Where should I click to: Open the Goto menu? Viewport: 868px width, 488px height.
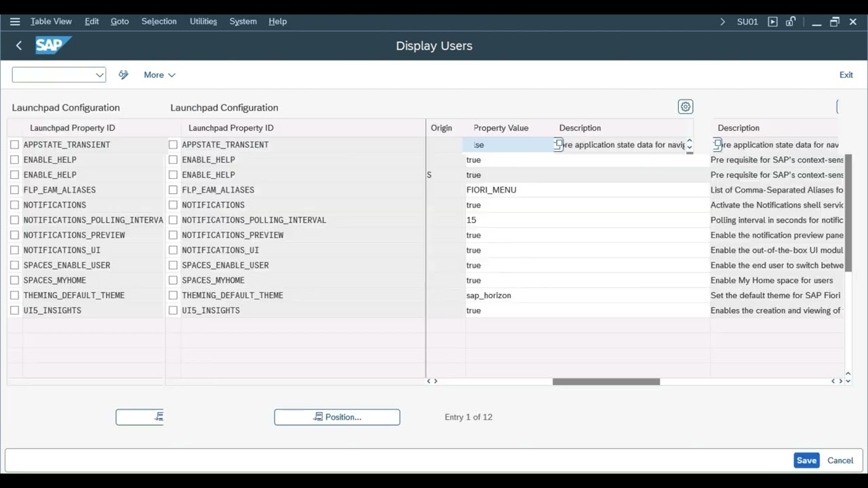pos(119,22)
